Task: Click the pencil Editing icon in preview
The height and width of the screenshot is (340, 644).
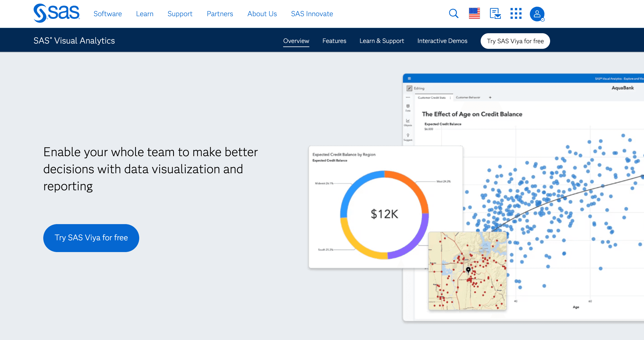Action: 409,88
